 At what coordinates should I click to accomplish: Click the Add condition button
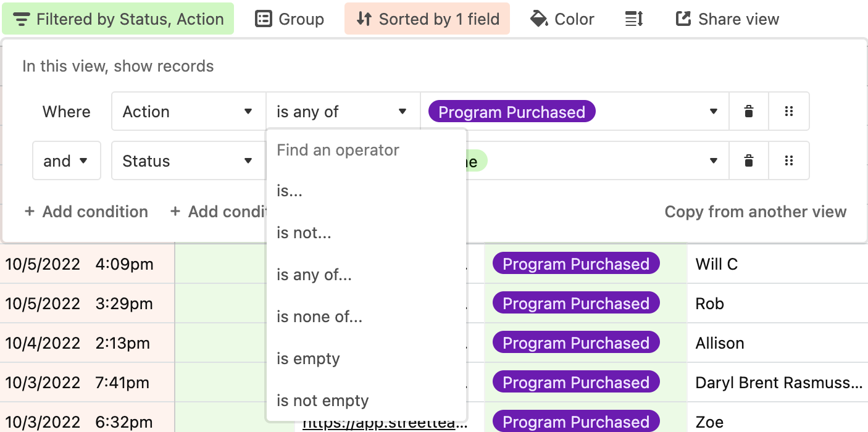(x=86, y=212)
